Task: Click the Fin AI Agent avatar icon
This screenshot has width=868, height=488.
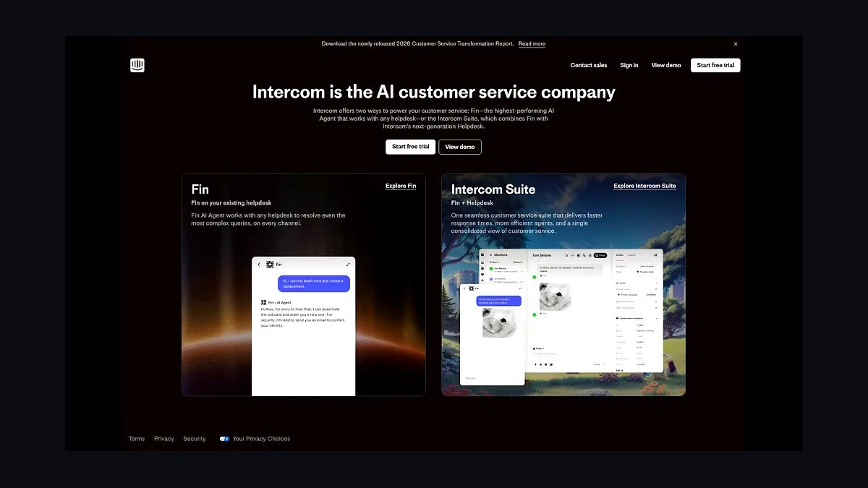Action: (x=264, y=302)
